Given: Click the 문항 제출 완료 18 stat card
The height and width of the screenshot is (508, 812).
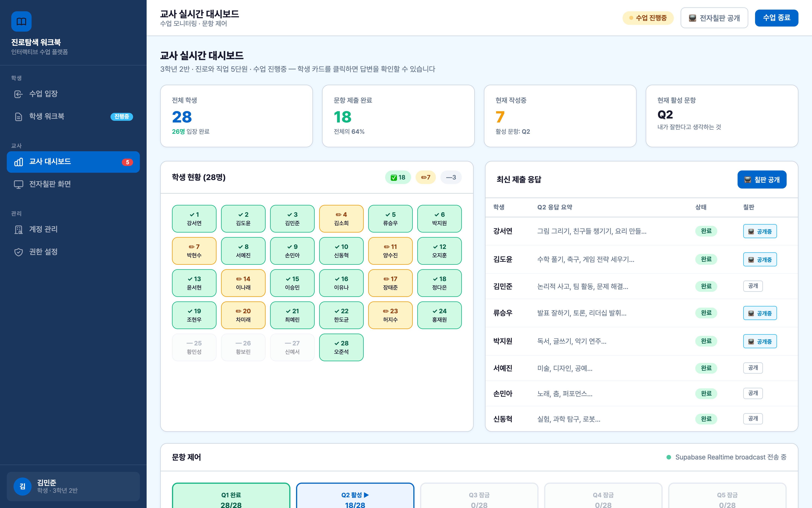Looking at the screenshot, I should coord(398,116).
